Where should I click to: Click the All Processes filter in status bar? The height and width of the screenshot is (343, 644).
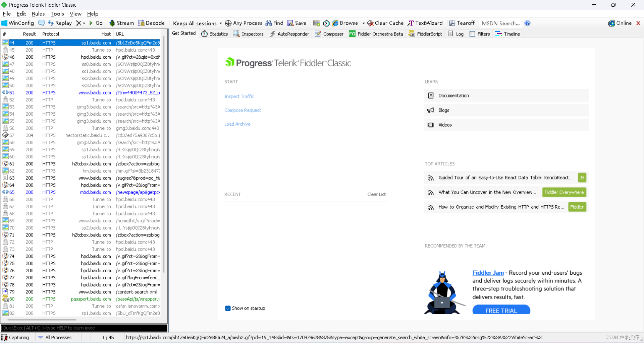pos(55,337)
